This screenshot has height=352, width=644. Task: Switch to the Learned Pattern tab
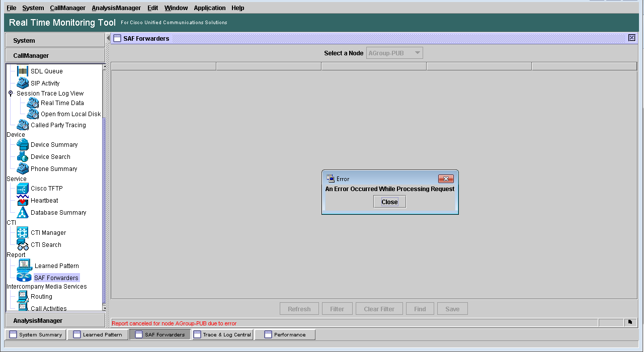click(x=98, y=334)
